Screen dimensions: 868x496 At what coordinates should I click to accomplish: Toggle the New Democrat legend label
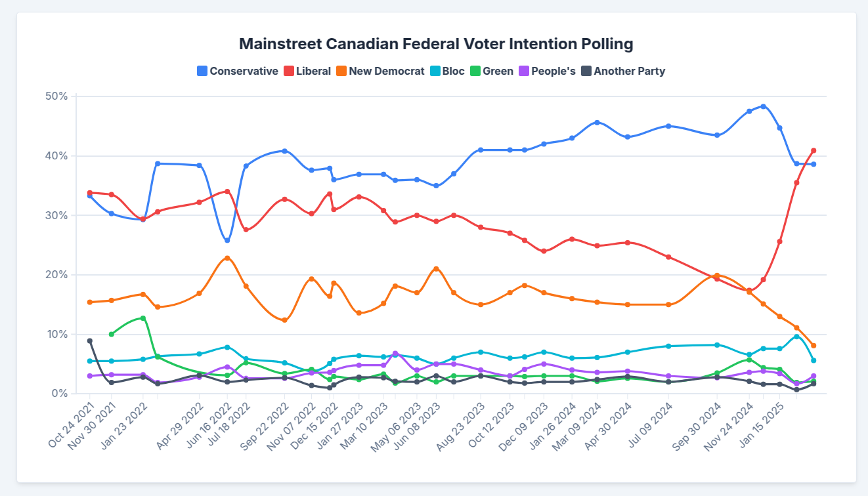tap(386, 71)
